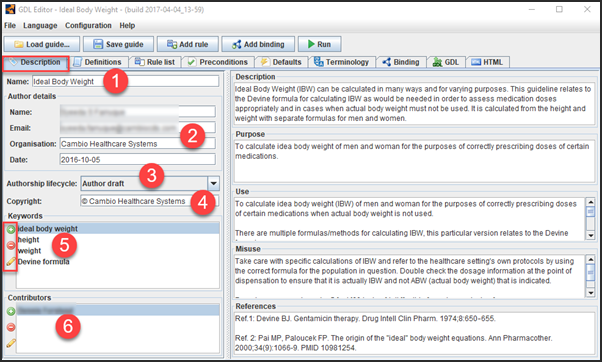Image resolution: width=602 pixels, height=362 pixels.
Task: Go to the Preconditions tab
Action: [218, 62]
